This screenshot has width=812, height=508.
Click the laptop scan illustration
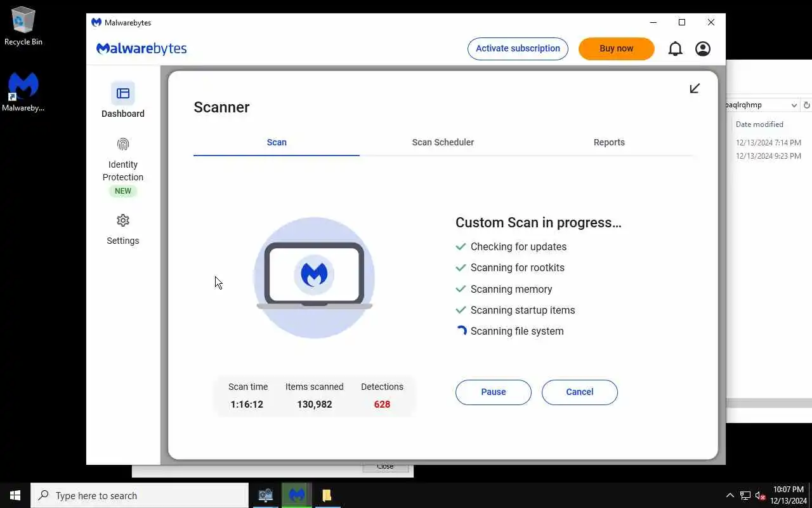click(314, 277)
